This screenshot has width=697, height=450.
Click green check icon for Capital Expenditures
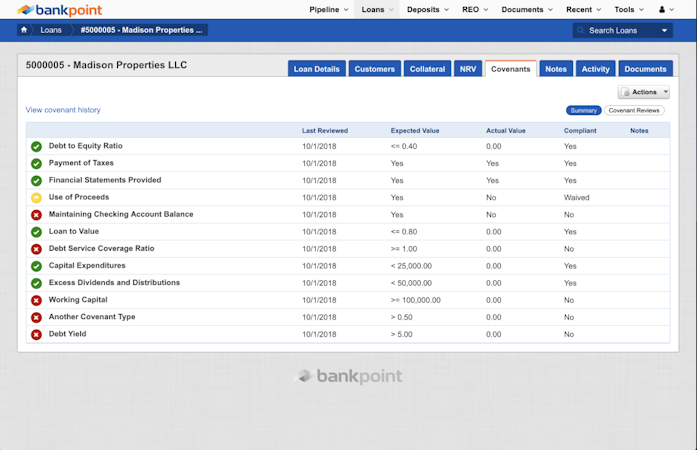point(36,266)
